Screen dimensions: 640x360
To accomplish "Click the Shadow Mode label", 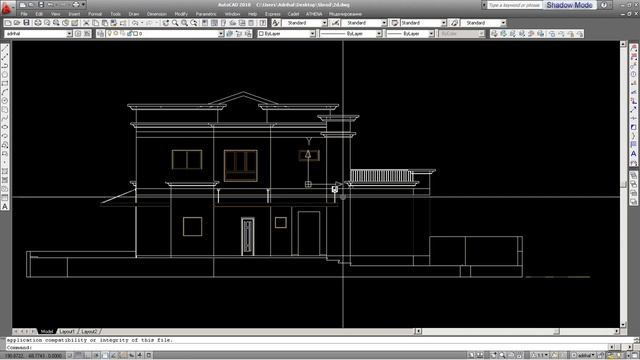I will click(x=569, y=5).
